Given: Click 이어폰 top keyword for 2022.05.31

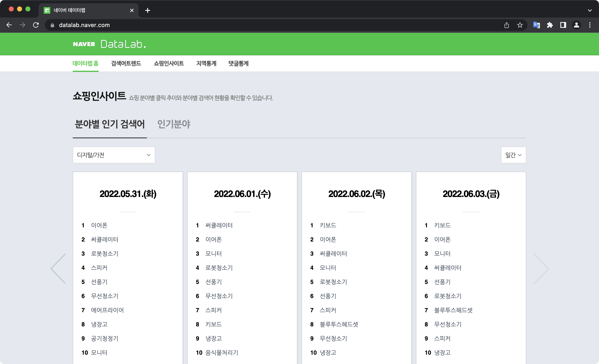Looking at the screenshot, I should [x=99, y=225].
